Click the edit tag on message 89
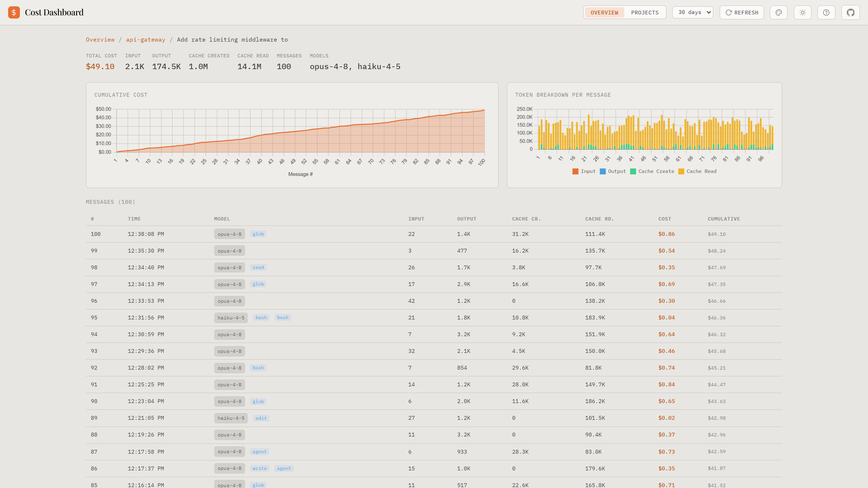The image size is (868, 488). click(261, 418)
